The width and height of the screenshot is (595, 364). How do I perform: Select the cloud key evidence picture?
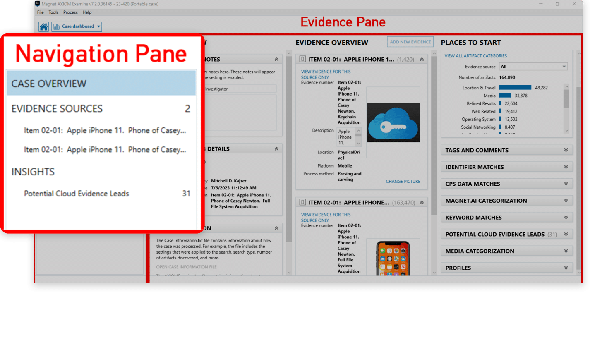tap(393, 122)
